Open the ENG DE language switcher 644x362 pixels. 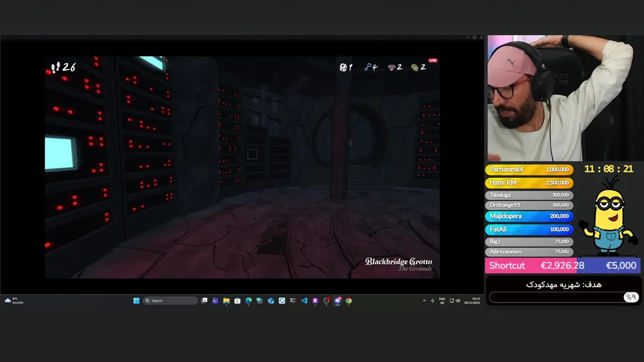pos(442,301)
